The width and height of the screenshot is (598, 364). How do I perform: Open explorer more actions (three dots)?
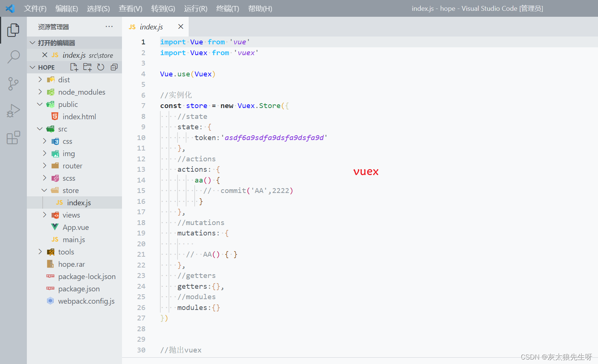point(109,26)
